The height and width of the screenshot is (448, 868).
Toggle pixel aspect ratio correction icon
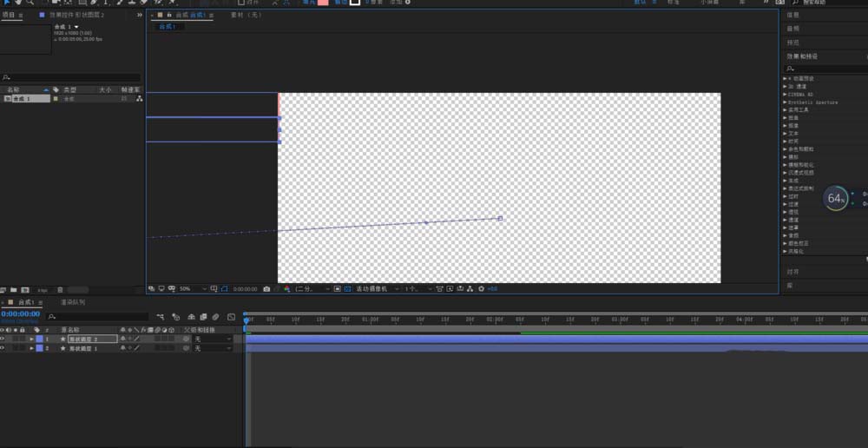pyautogui.click(x=439, y=288)
